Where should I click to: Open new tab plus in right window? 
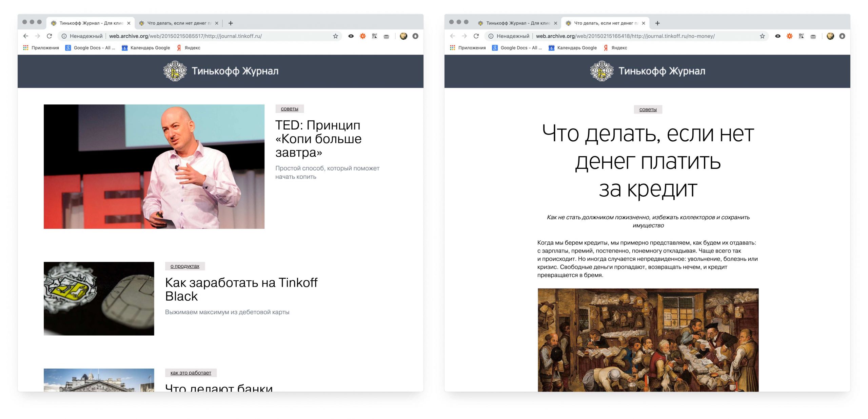tap(657, 23)
